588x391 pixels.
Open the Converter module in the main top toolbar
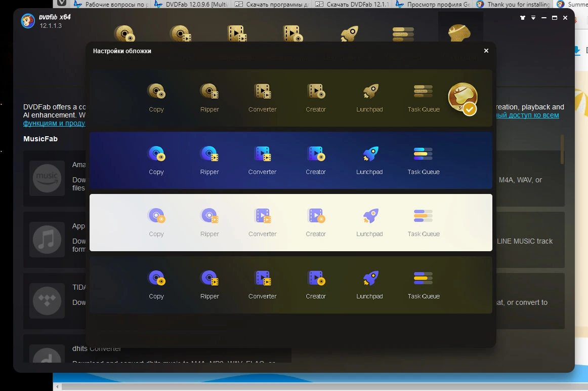tap(237, 33)
